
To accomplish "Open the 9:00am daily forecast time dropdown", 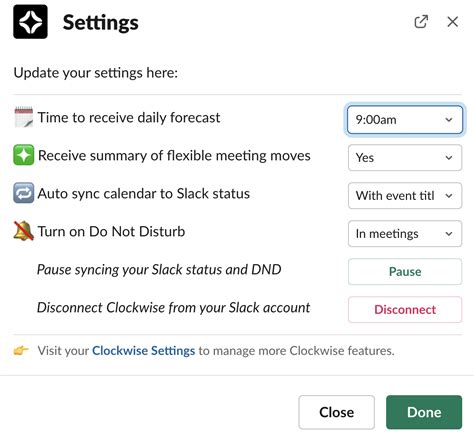I will [x=405, y=120].
